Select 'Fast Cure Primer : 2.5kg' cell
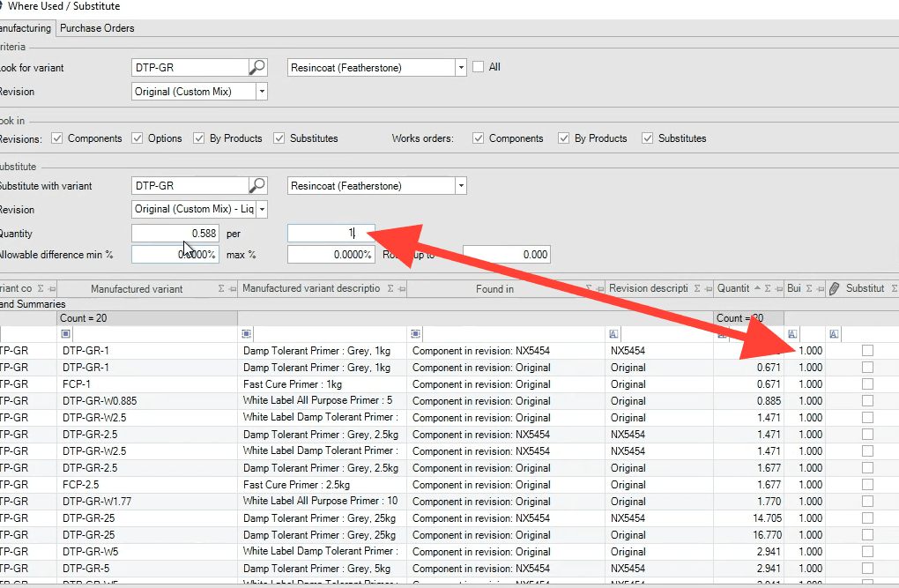The image size is (899, 588). (x=323, y=485)
